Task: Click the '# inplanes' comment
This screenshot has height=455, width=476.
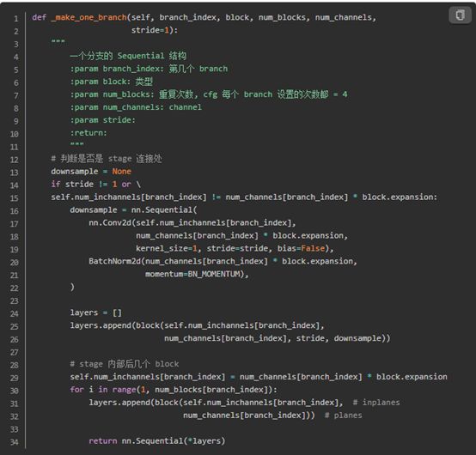Action: click(376, 403)
